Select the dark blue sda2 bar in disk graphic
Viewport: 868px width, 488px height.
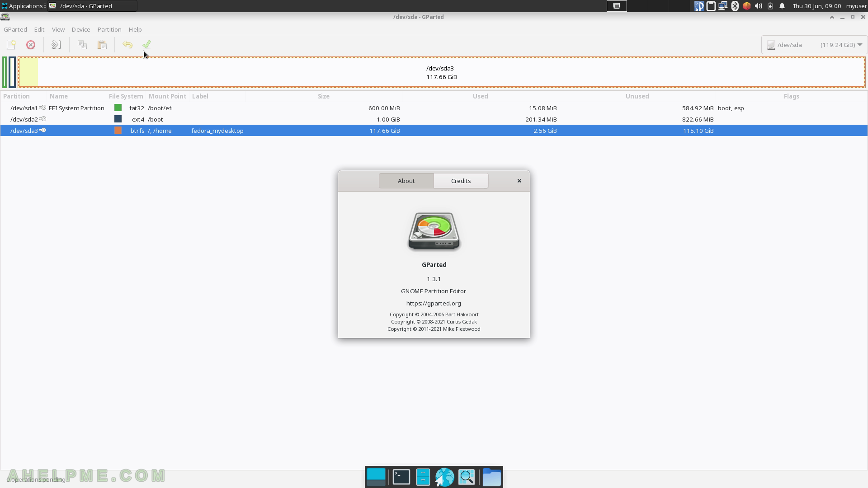tap(12, 72)
